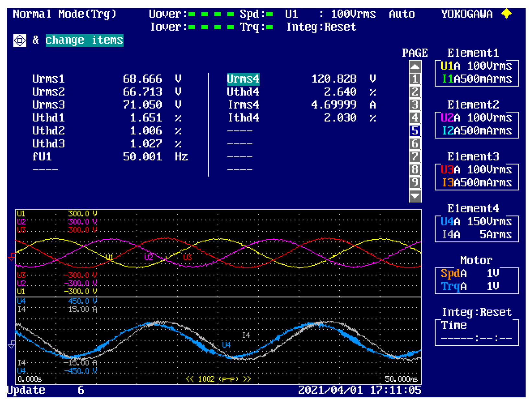This screenshot has height=405, width=532.
Task: Click the Uthd3 item label
Action: [x=49, y=144]
